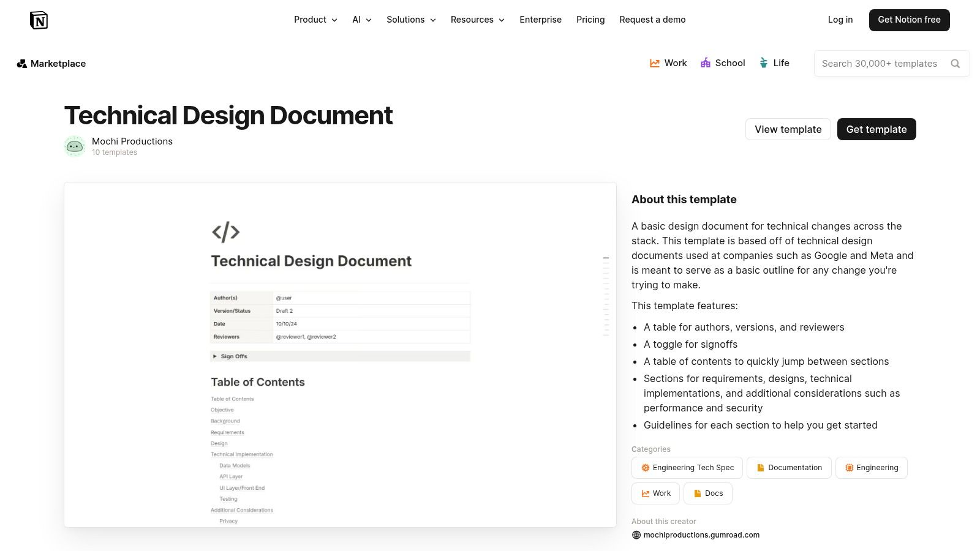This screenshot has width=980, height=551.
Task: Open the Enterprise menu item
Action: (x=540, y=20)
